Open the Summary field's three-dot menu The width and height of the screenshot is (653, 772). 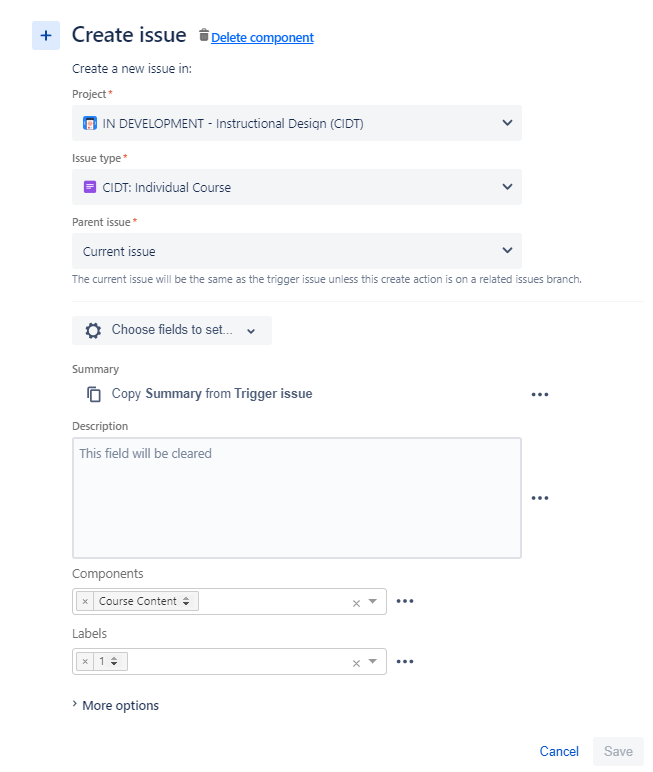click(x=540, y=394)
